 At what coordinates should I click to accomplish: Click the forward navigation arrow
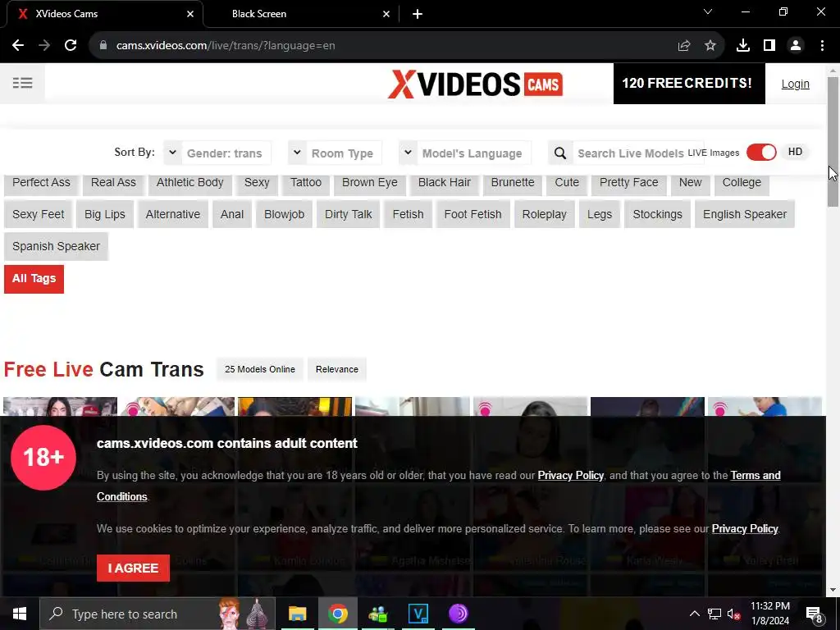[44, 46]
